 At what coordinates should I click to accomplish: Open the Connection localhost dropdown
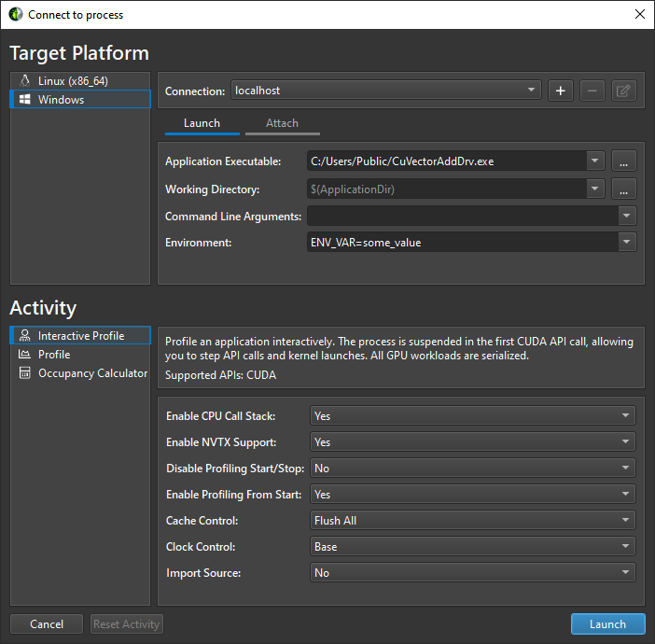point(386,91)
